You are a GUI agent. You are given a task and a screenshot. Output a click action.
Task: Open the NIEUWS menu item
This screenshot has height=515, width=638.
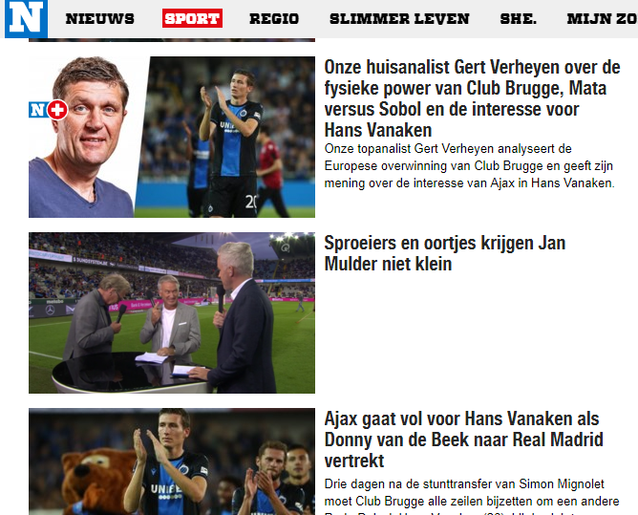click(x=100, y=19)
